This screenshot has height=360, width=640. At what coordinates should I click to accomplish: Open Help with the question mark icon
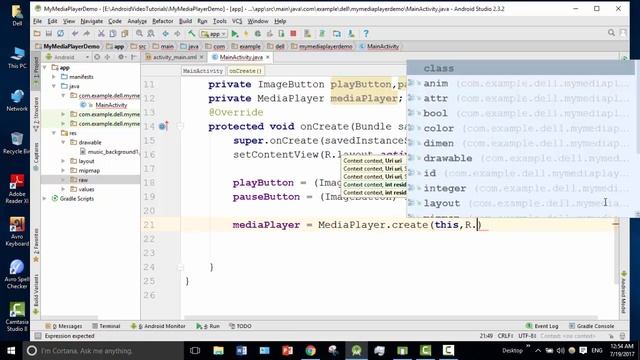coord(366,34)
